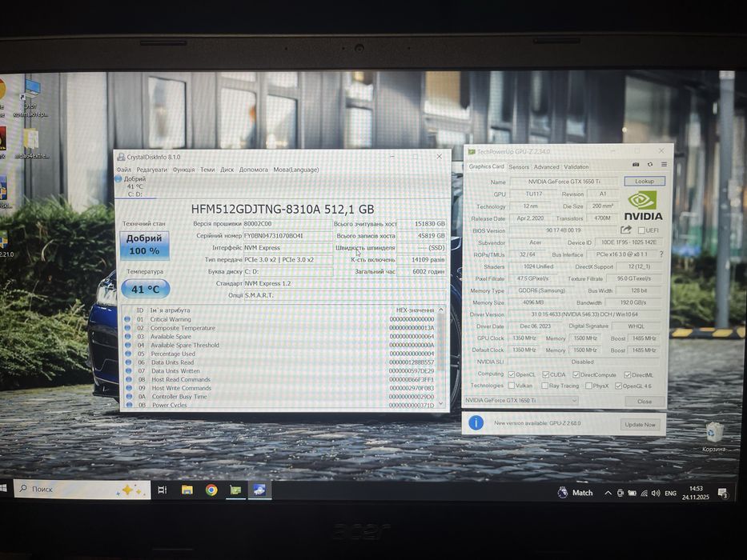Open 'Файл' menu in CrystalDiskInfo
The height and width of the screenshot is (560, 747).
pos(123,170)
